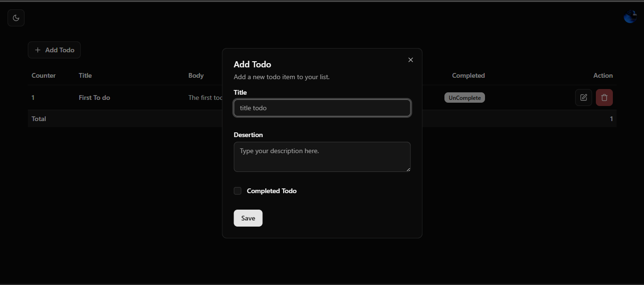Click the UnComplete status badge

coord(464,98)
